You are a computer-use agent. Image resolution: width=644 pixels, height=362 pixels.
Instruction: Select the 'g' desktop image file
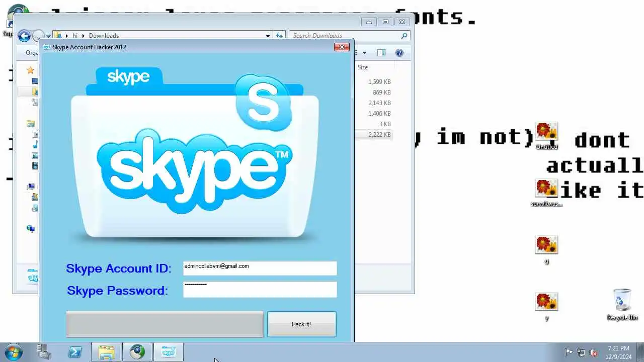[547, 250]
